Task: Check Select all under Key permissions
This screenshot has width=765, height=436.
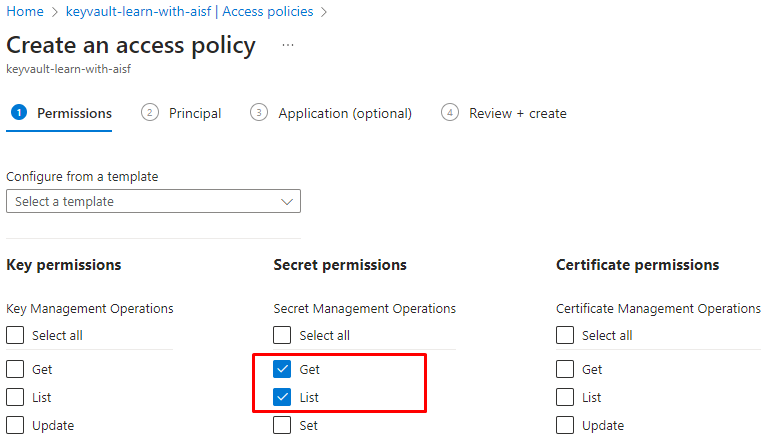Action: (x=15, y=335)
